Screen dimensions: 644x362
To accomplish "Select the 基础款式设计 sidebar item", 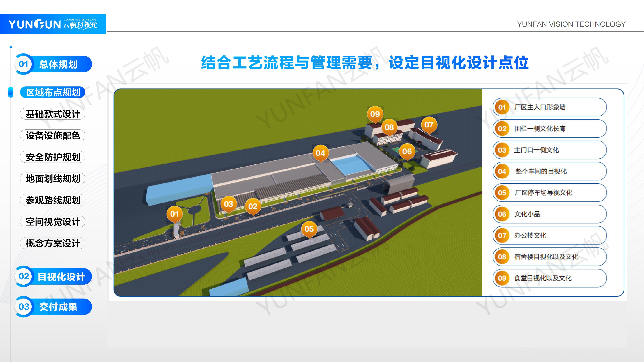I will [53, 114].
